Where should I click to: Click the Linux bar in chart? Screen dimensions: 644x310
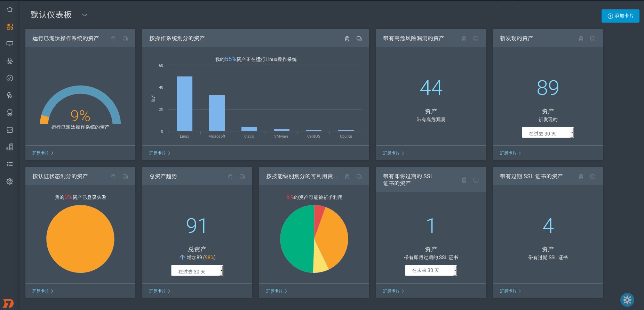tap(184, 104)
